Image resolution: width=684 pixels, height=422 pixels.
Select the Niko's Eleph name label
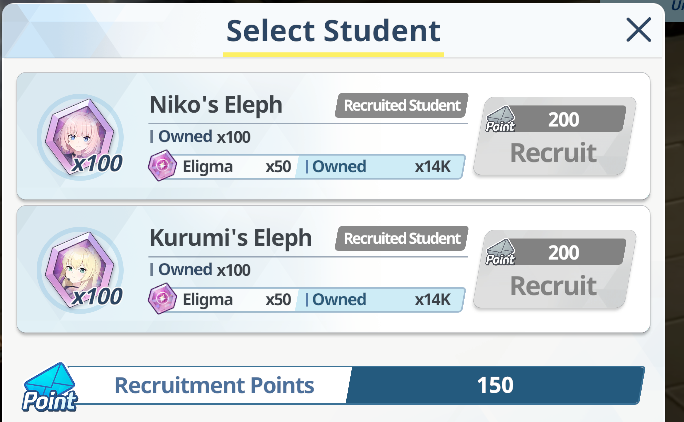click(x=216, y=105)
